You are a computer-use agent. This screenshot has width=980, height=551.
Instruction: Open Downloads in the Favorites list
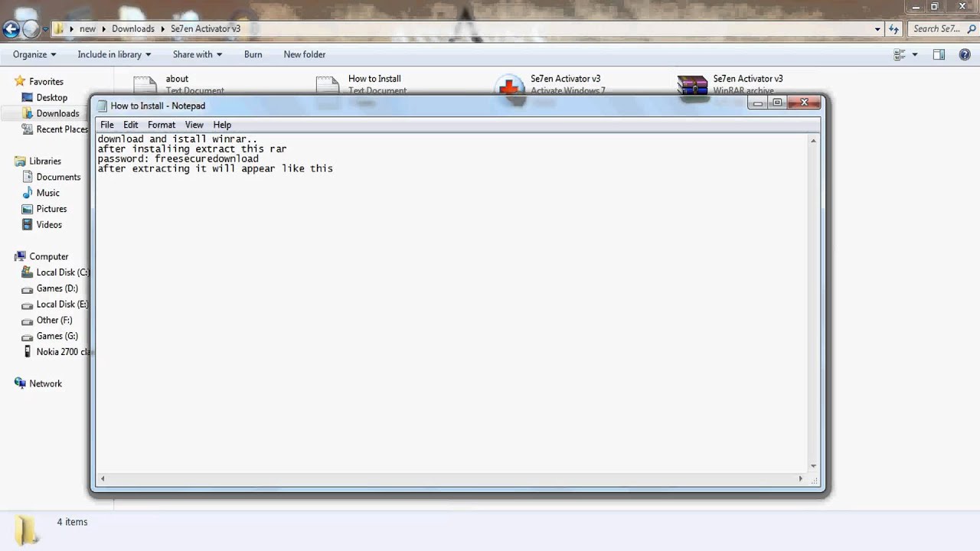pyautogui.click(x=57, y=113)
